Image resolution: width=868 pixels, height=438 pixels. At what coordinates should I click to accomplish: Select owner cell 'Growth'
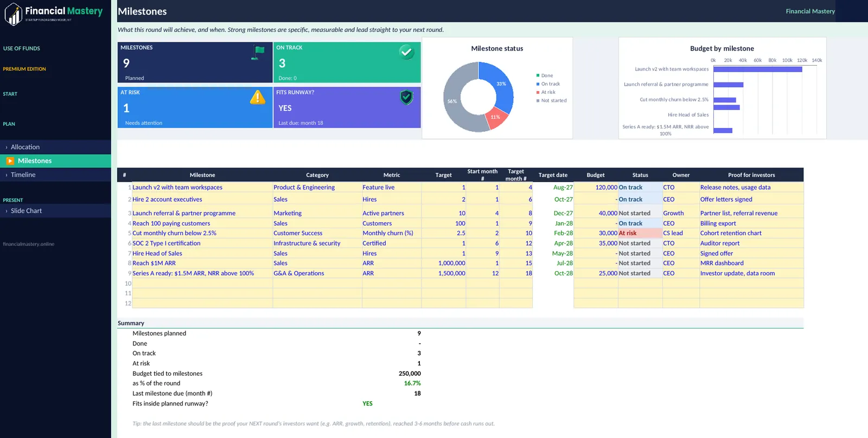[x=681, y=214]
